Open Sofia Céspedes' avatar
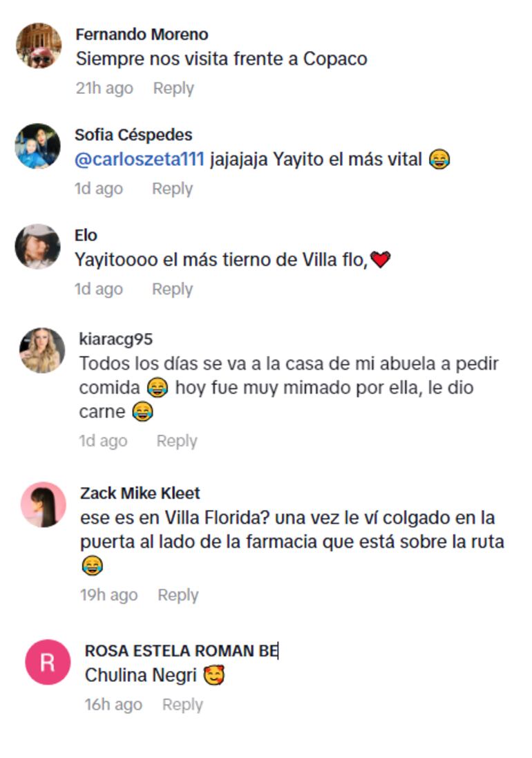 38,146
